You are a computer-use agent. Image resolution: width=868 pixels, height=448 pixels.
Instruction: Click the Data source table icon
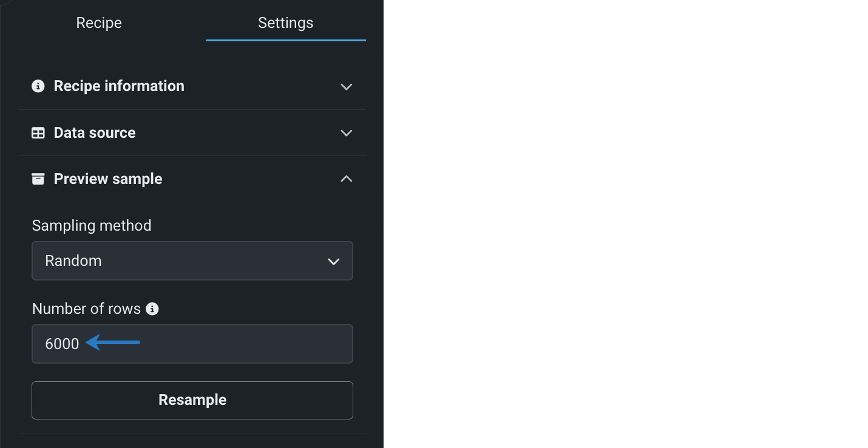[38, 133]
